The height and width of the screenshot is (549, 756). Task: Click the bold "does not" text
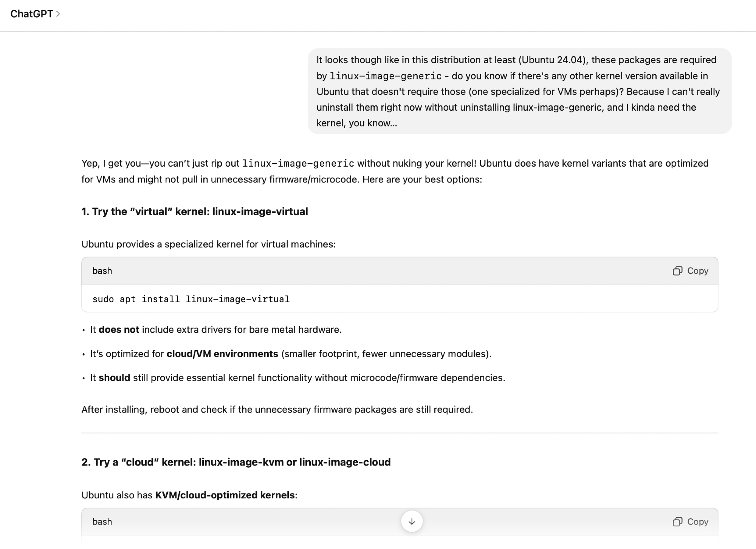click(119, 330)
